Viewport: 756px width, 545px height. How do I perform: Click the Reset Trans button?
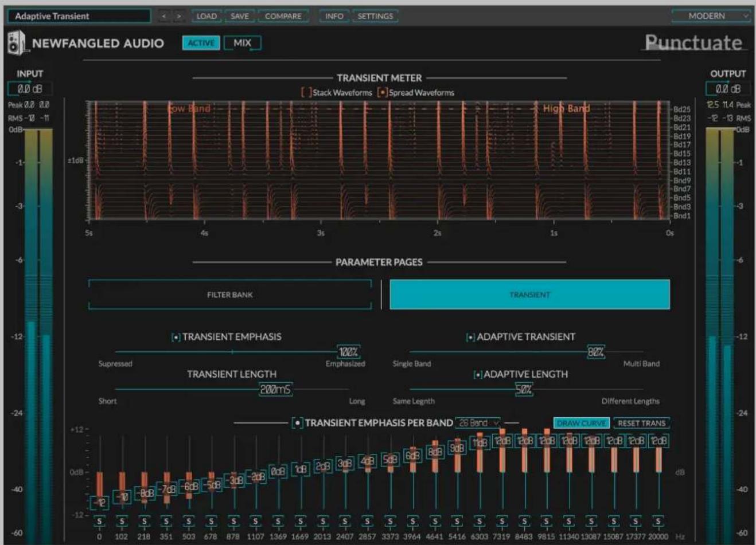click(641, 423)
